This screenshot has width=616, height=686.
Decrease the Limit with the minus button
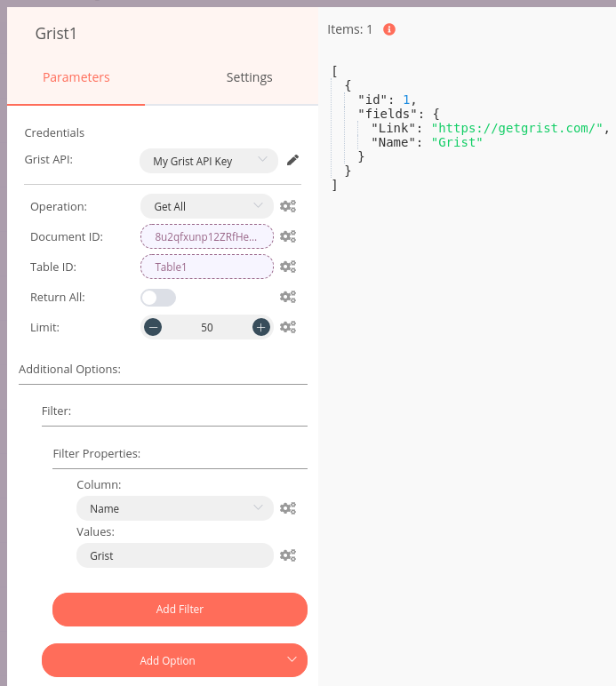point(153,327)
